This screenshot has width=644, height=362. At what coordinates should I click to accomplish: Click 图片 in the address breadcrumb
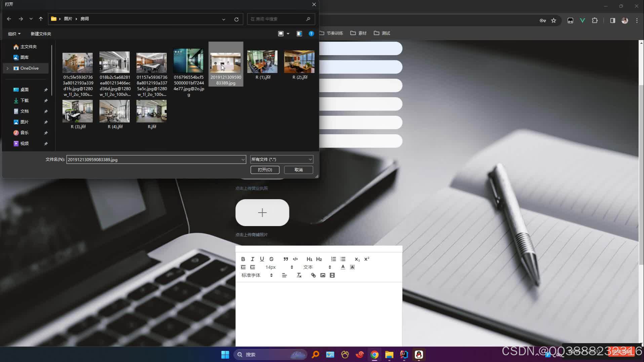(68, 19)
